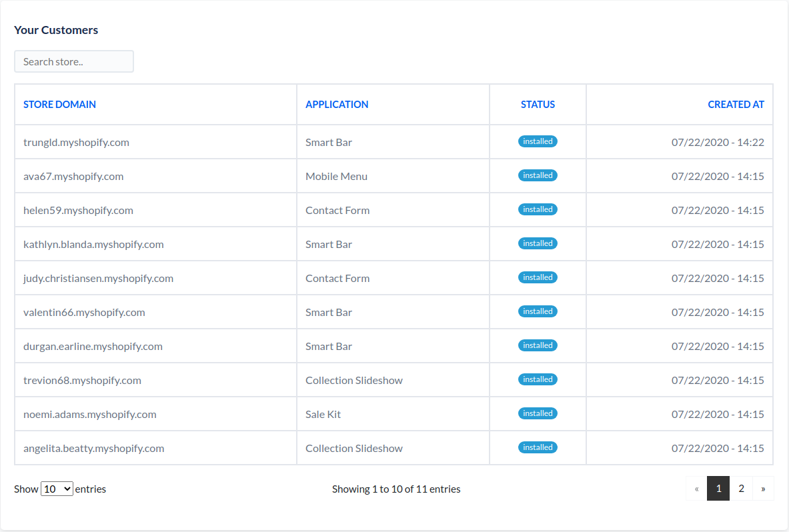Click Showing 1 to 10 of 11 entries
The width and height of the screenshot is (789, 532).
click(x=396, y=489)
